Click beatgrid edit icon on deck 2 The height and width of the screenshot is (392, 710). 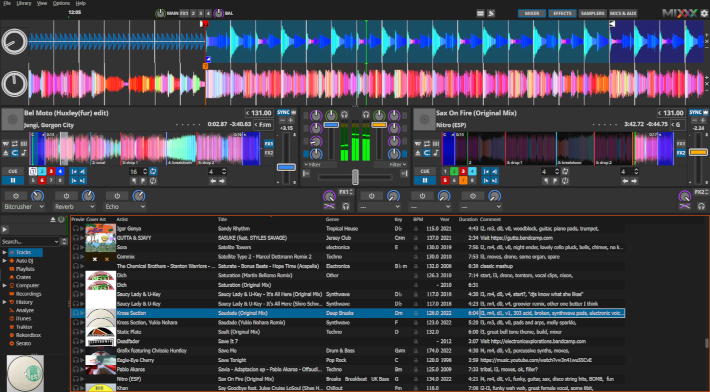436,143
